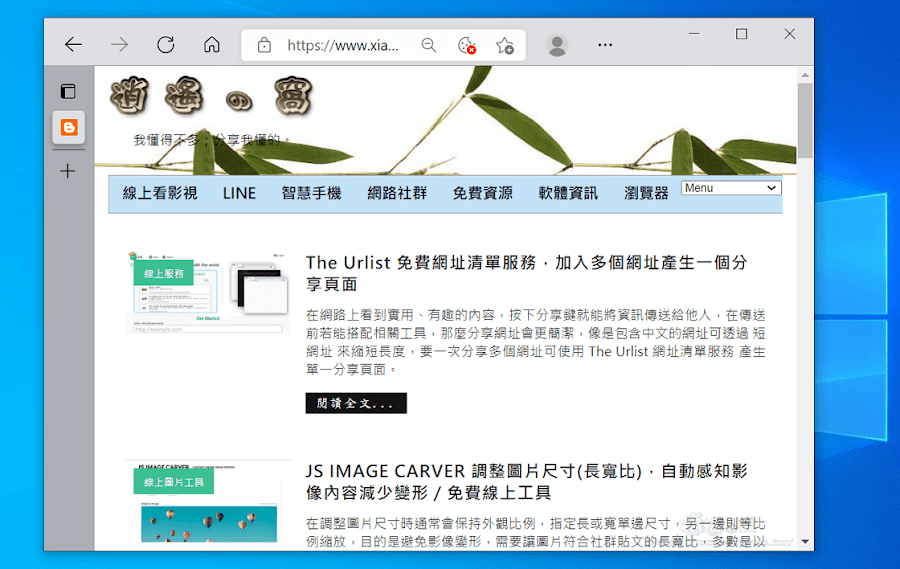Click the JS IMAGE CARVER summary text
The width and height of the screenshot is (900, 569).
(536, 532)
